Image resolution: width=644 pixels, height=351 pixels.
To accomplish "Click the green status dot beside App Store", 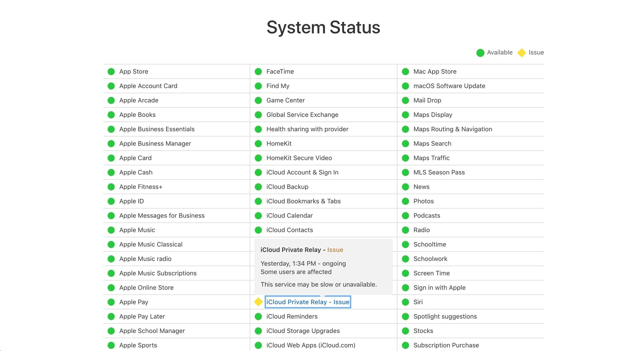I will (x=111, y=71).
